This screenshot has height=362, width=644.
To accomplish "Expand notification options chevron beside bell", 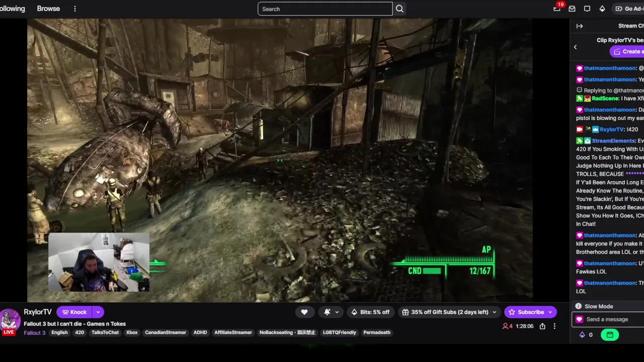I will click(x=337, y=312).
